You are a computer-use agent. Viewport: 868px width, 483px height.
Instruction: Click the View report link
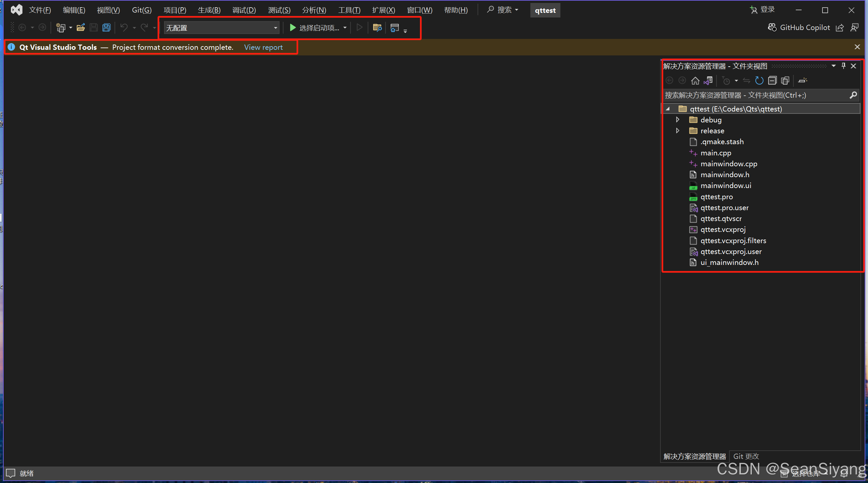click(x=263, y=47)
